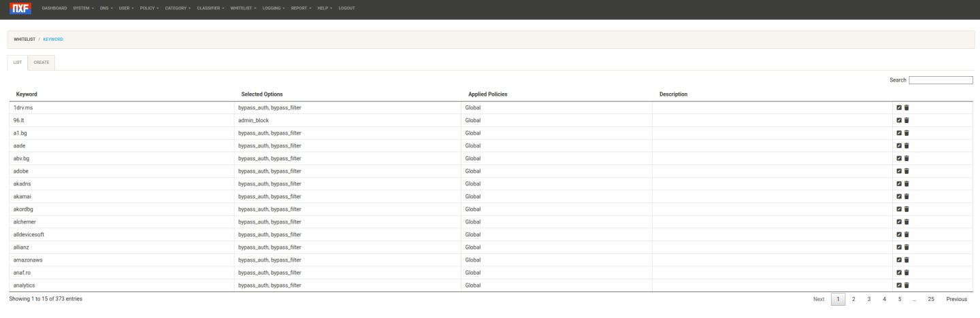The height and width of the screenshot is (318, 980).
Task: Jump to page 25 of entries
Action: (931, 299)
